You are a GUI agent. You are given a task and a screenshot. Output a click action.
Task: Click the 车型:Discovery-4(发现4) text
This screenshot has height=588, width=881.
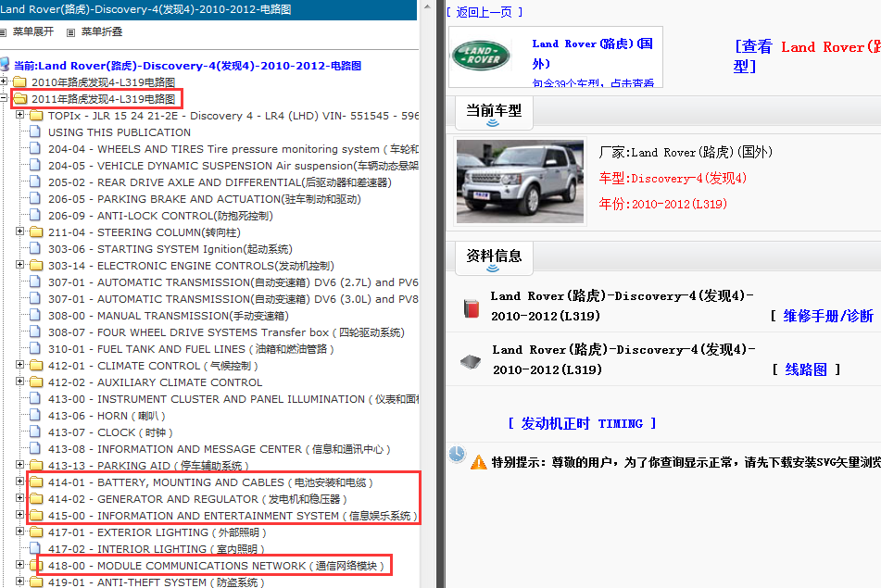(673, 179)
